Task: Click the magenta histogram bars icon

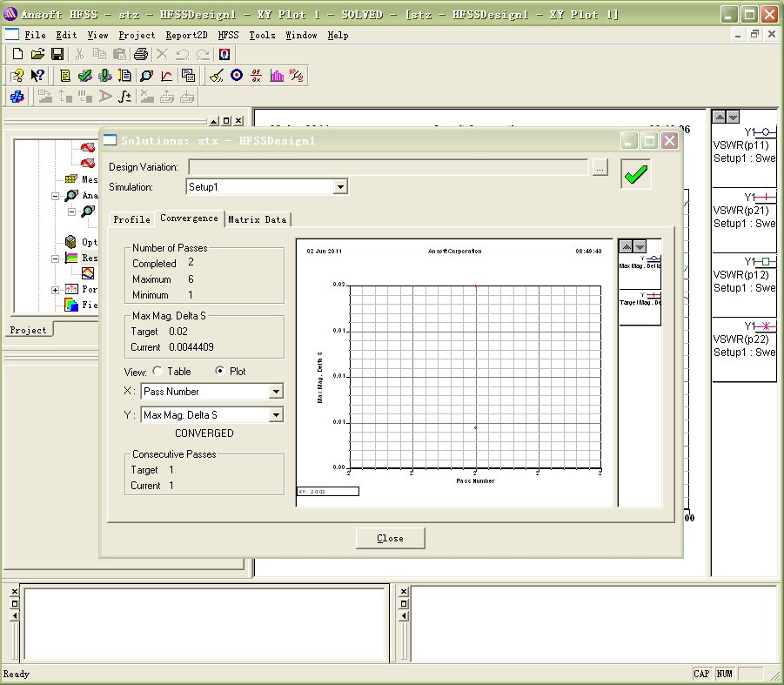Action: (277, 76)
